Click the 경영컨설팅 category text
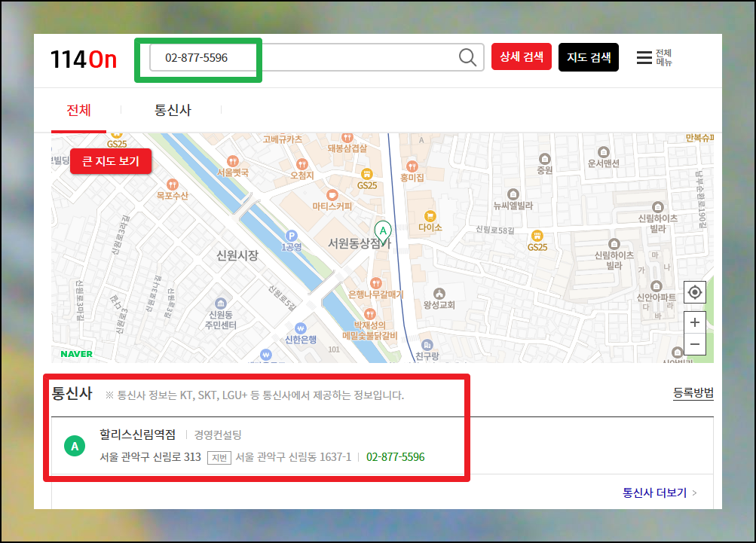Viewport: 756px width, 543px height. (x=218, y=435)
